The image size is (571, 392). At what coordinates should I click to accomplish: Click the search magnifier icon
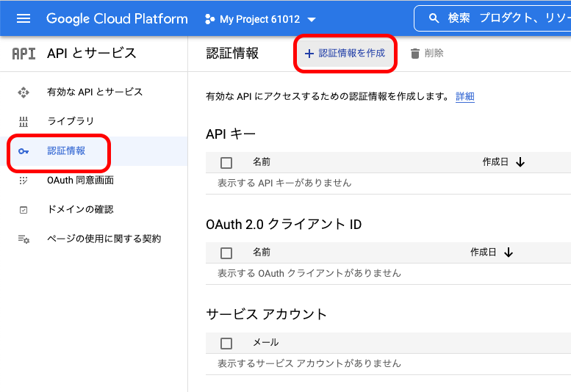point(434,18)
